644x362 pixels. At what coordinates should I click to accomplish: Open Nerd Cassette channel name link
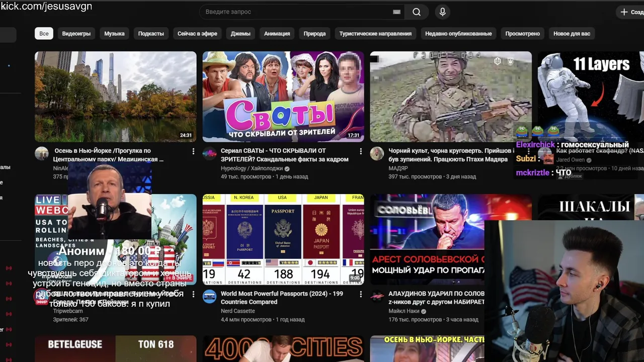click(237, 311)
